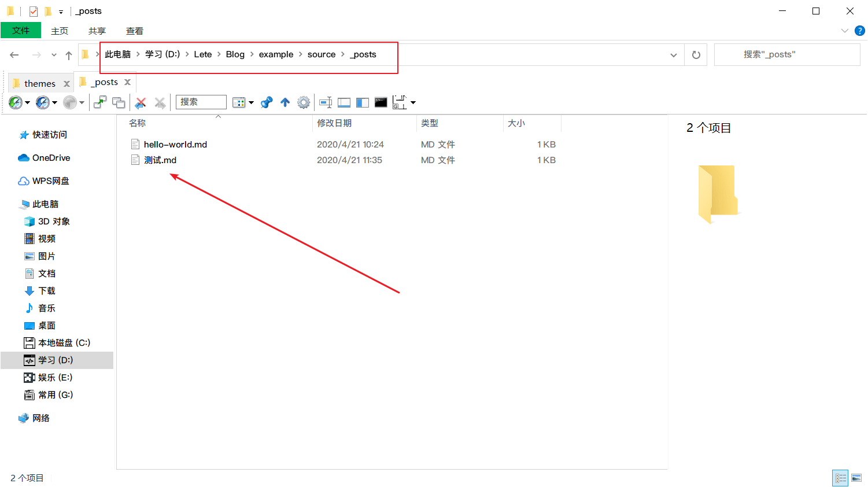Switch to the themes folder tab
The image size is (868, 487).
pos(39,84)
